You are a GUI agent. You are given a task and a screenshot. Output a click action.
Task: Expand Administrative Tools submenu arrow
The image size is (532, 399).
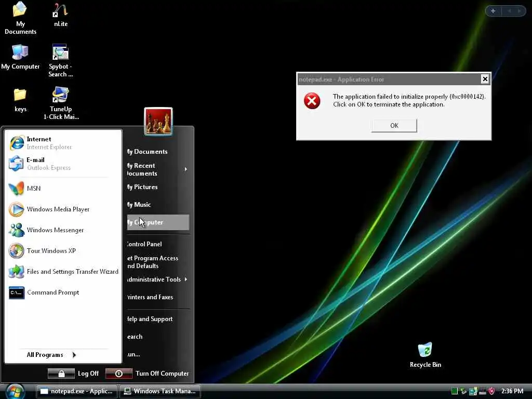coord(185,279)
